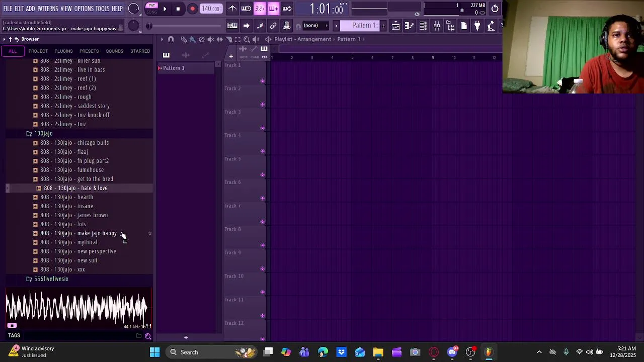Mute Track 5 with its dot

click(x=262, y=175)
